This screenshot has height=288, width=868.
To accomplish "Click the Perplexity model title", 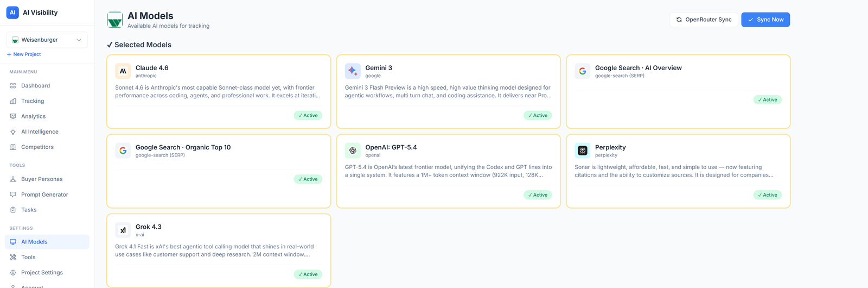I will (610, 147).
